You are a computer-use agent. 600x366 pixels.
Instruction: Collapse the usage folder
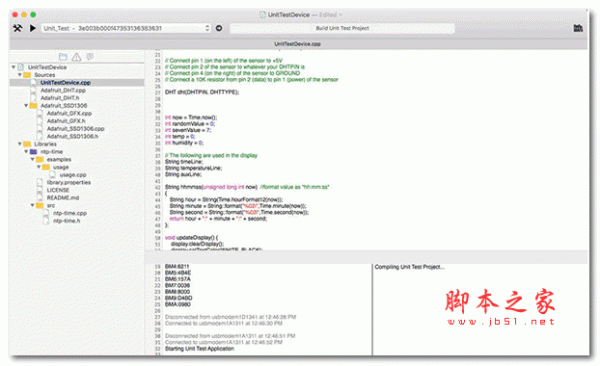coord(39,167)
